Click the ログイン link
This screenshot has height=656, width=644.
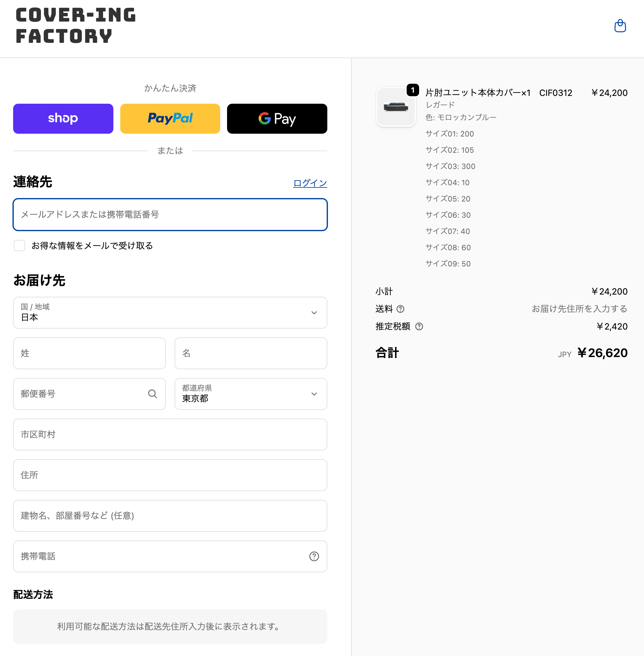tap(310, 183)
